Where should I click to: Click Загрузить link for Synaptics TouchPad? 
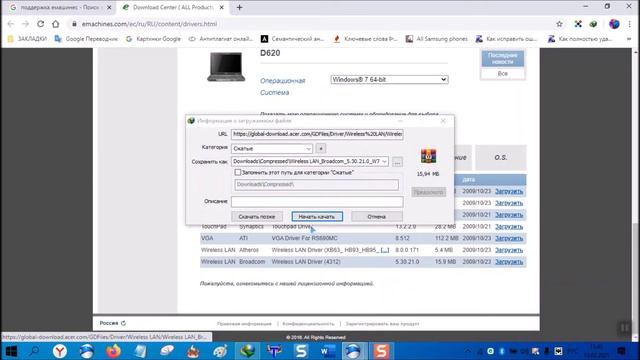[509, 227]
